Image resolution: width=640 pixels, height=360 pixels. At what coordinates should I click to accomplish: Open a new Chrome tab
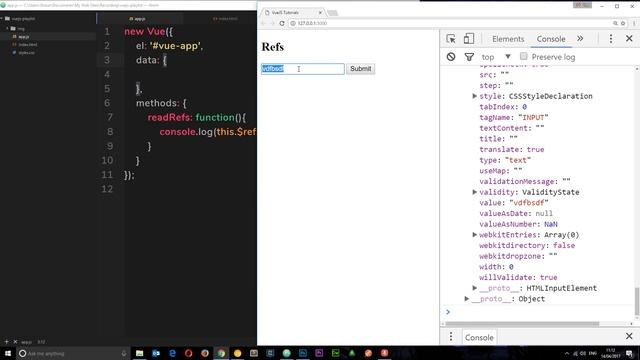click(x=333, y=13)
